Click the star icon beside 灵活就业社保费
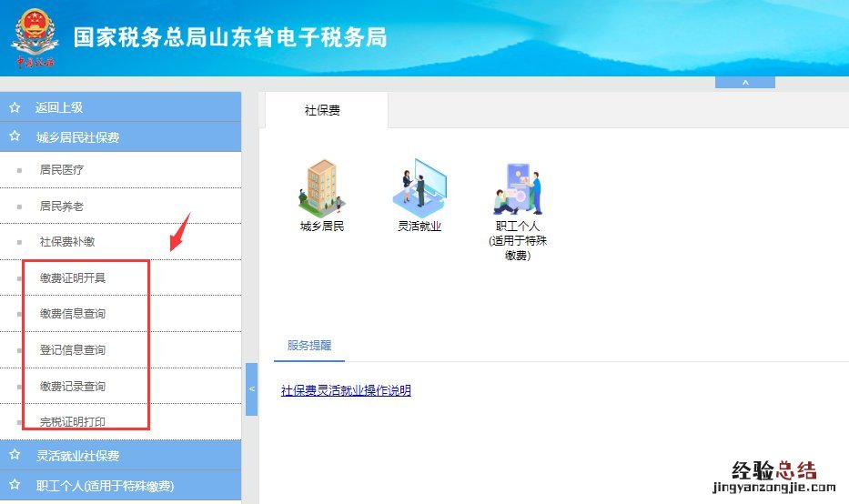 pos(15,455)
